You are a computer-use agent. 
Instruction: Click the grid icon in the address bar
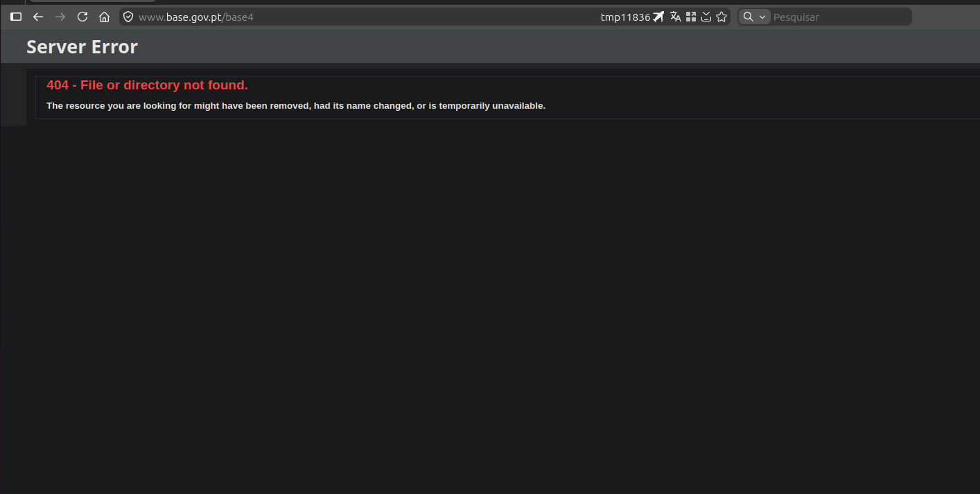point(691,17)
